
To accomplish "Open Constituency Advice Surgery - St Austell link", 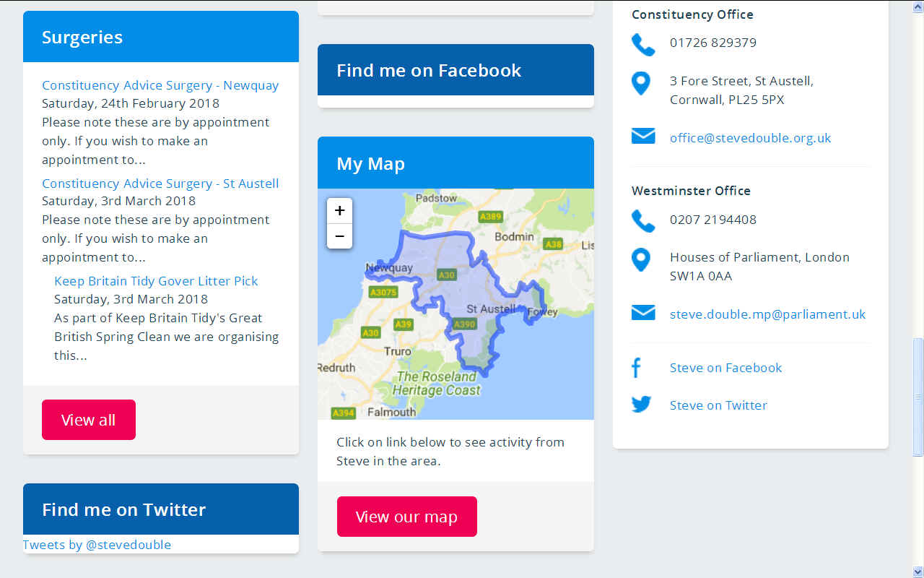I will (160, 184).
